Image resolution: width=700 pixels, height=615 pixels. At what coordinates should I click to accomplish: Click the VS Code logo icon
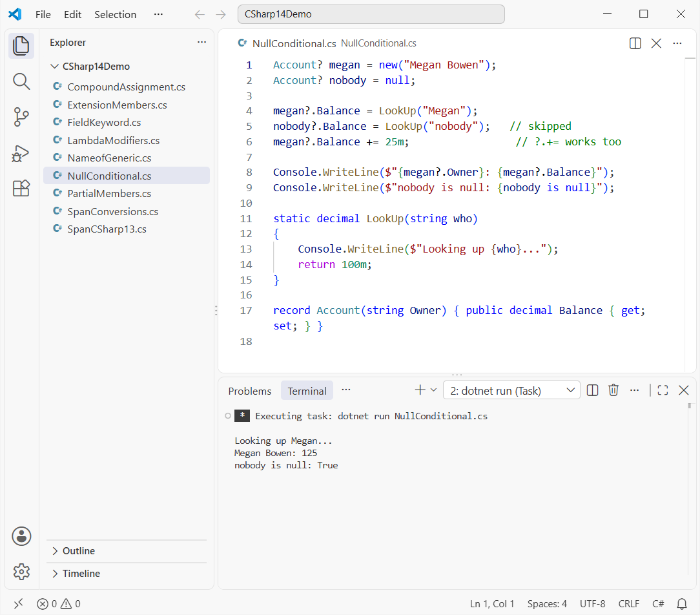[15, 14]
